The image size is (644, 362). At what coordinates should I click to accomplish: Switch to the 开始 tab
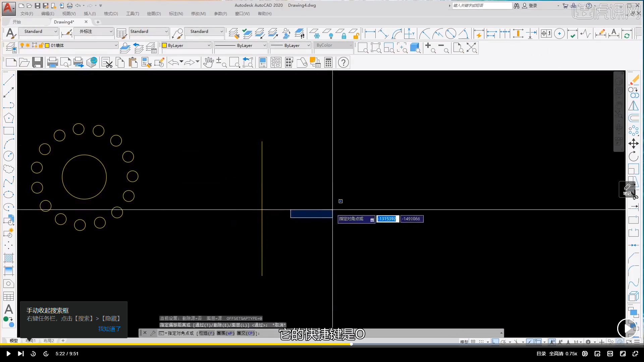point(17,22)
